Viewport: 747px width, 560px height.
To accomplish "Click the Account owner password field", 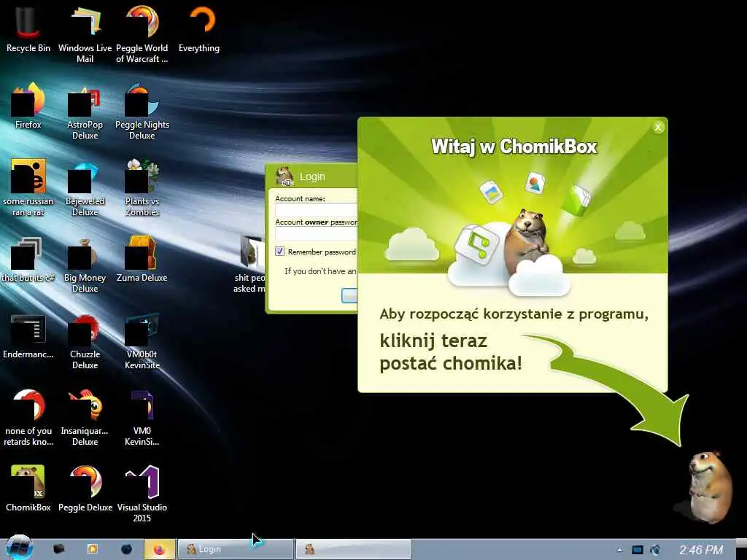I will (317, 233).
